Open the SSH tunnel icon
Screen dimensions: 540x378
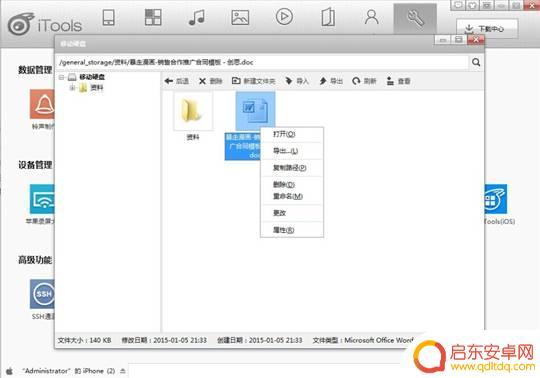click(x=42, y=294)
